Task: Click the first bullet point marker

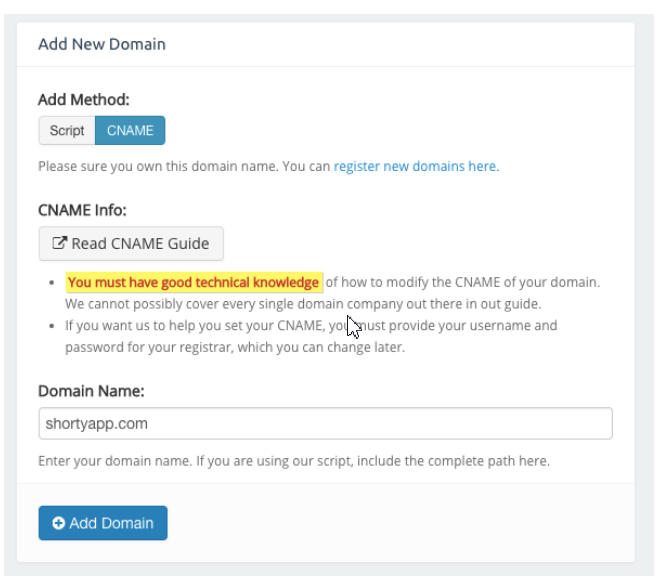Action: (50, 283)
